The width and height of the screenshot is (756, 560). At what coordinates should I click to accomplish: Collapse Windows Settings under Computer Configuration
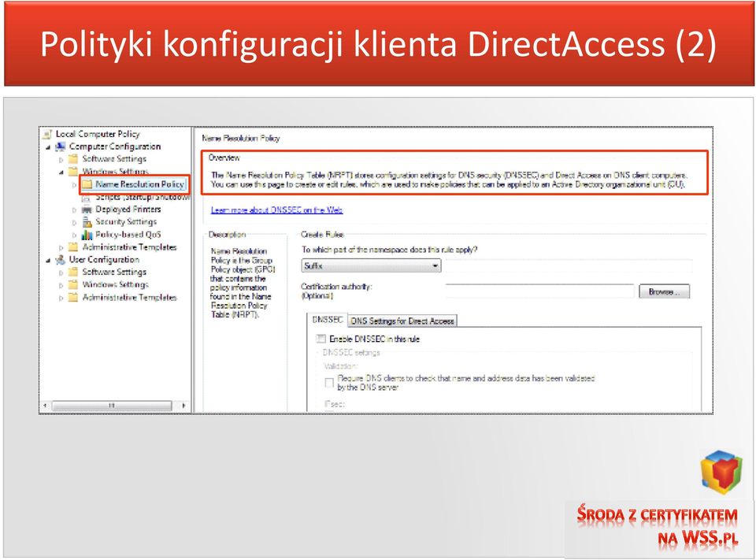click(x=61, y=172)
